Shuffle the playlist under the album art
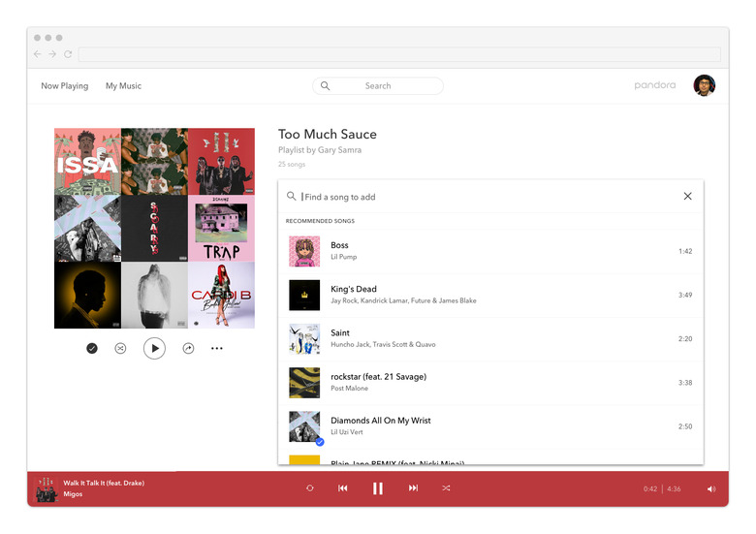This screenshot has width=756, height=534. coord(120,348)
